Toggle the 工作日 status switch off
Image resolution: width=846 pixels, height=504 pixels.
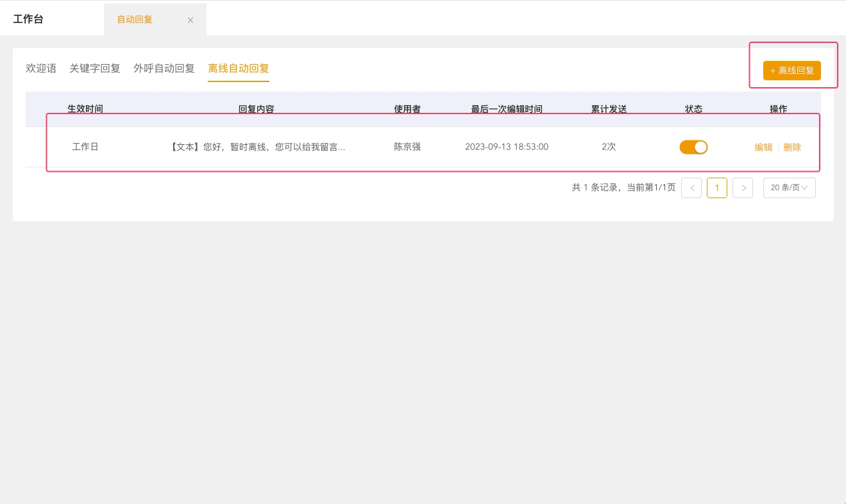point(693,147)
